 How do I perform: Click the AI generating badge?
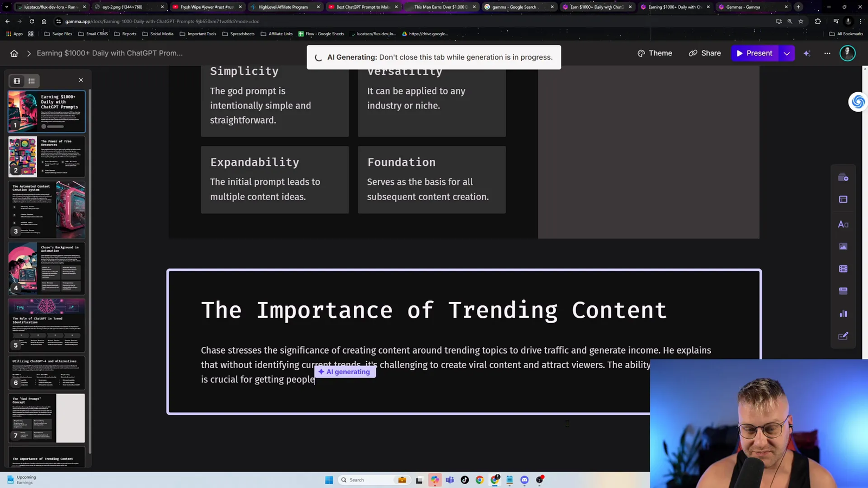click(345, 372)
